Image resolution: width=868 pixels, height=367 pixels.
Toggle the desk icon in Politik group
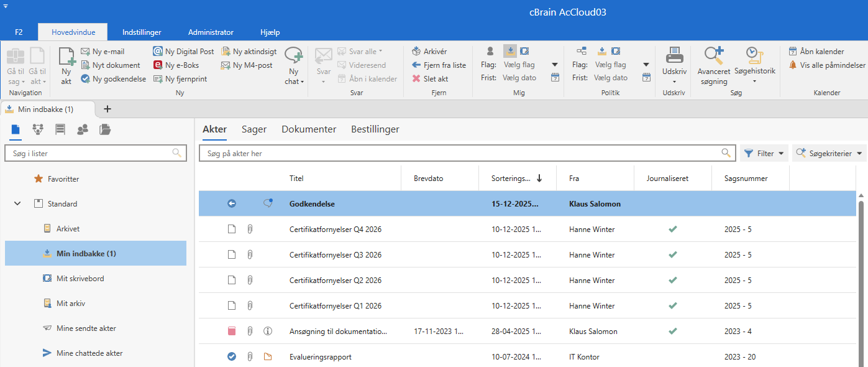[615, 51]
